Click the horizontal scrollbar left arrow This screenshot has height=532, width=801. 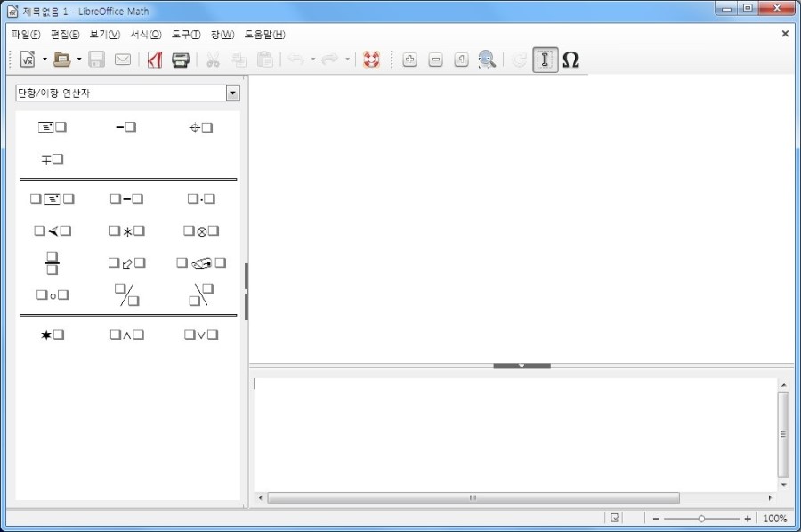[261, 498]
